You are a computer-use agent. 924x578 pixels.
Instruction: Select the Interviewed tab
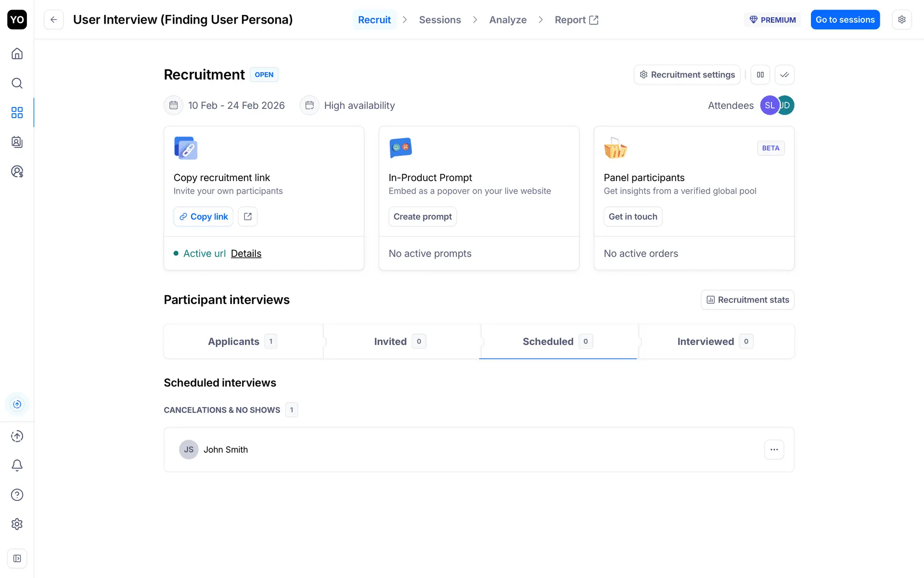coord(715,342)
